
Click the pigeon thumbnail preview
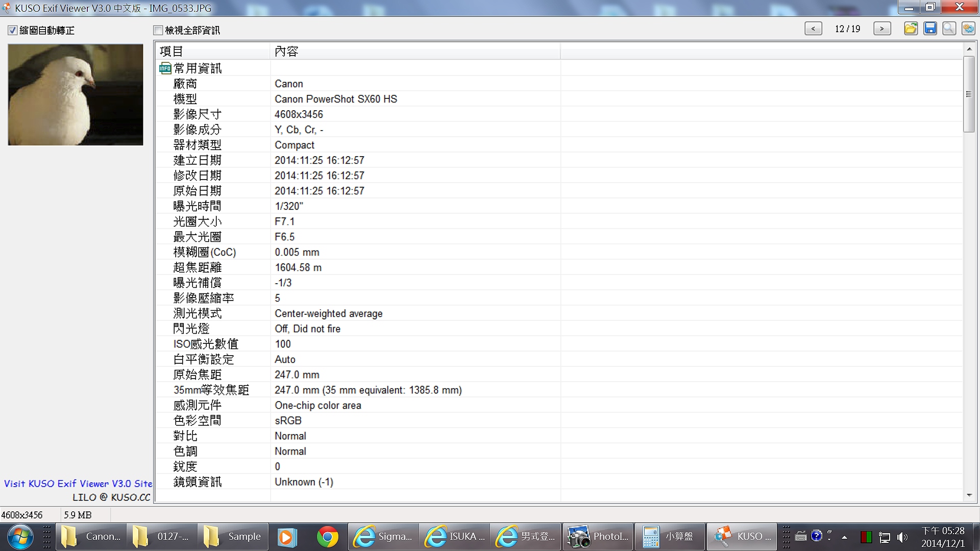point(76,94)
